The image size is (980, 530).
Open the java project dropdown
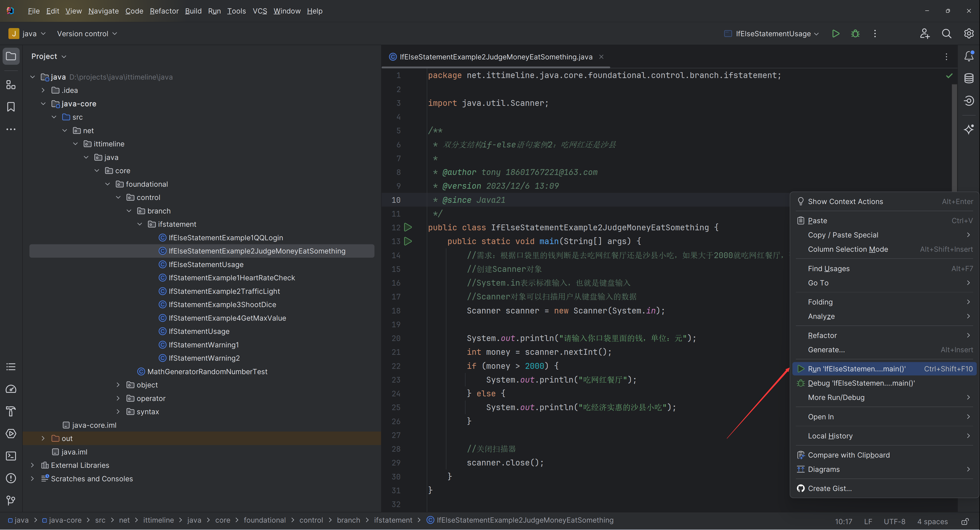coord(27,33)
